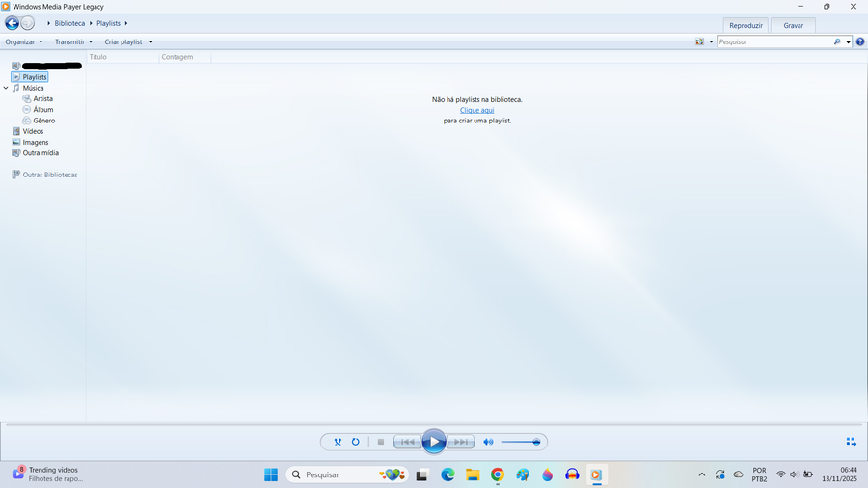This screenshot has width=868, height=488.
Task: Open Wi-Fi network settings in the tray
Action: 781,474
